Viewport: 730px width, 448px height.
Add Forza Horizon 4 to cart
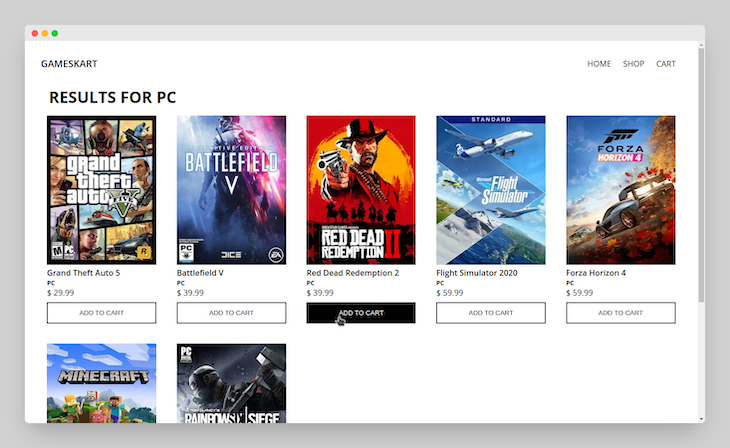(621, 312)
